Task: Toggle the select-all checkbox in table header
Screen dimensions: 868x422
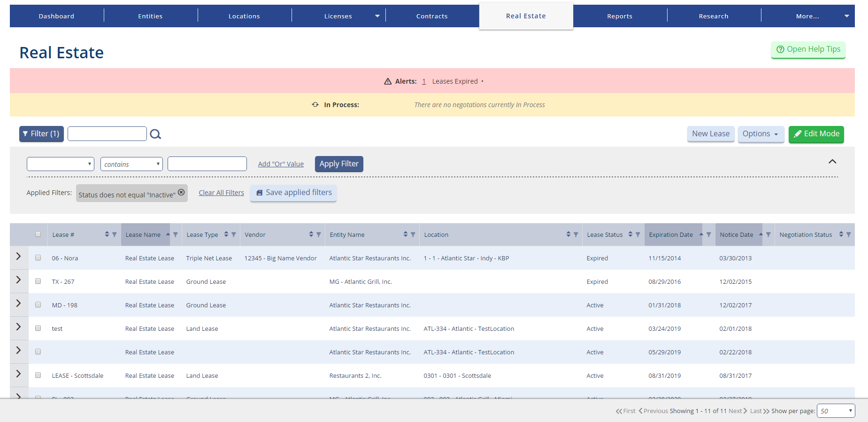Action: click(x=38, y=234)
